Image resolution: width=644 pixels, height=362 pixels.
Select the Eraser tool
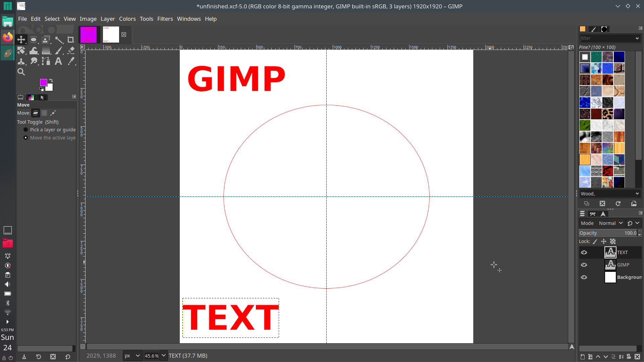click(x=71, y=51)
